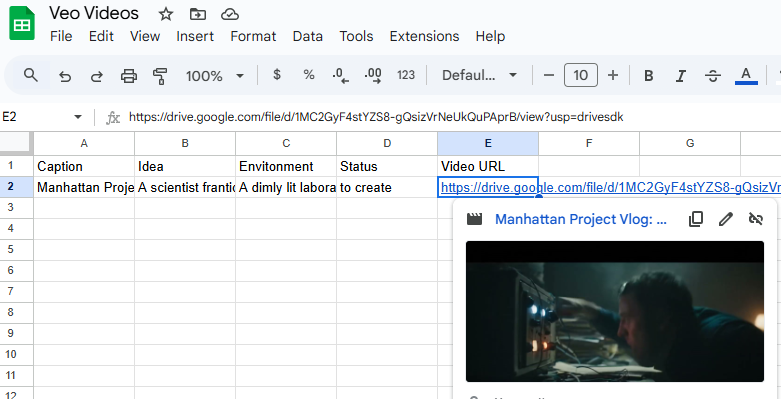781x399 pixels.
Task: Click the search menus magnifier icon
Action: (x=31, y=75)
